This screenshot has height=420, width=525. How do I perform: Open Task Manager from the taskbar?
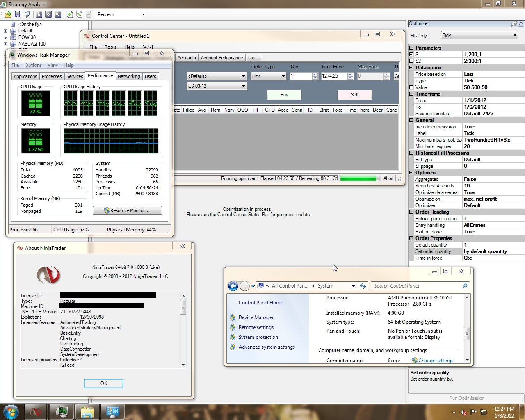pos(62,411)
